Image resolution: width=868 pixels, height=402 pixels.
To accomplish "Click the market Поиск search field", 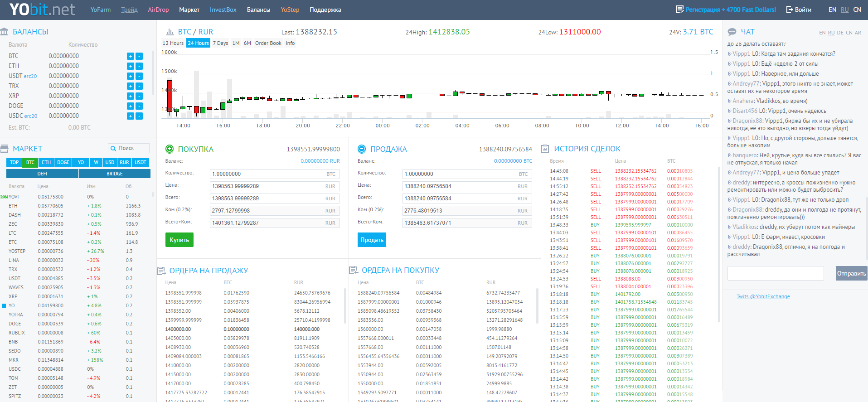I will pos(129,148).
